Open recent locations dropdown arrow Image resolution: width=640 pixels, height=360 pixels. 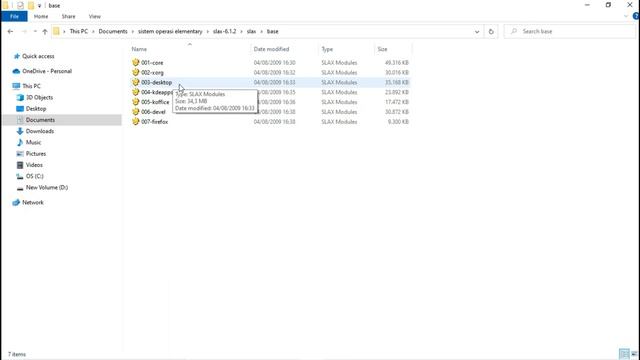(35, 31)
